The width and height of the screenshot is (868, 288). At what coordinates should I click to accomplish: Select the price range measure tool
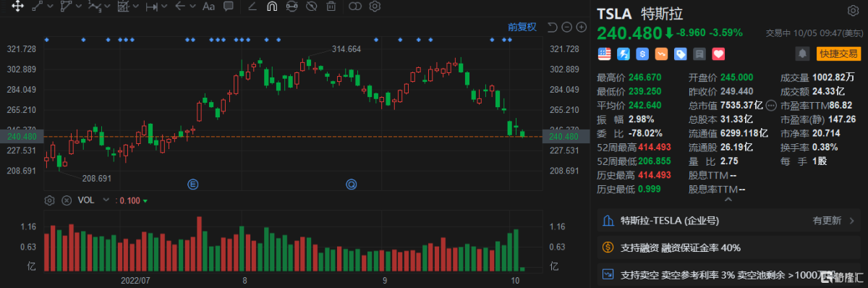coord(152,7)
